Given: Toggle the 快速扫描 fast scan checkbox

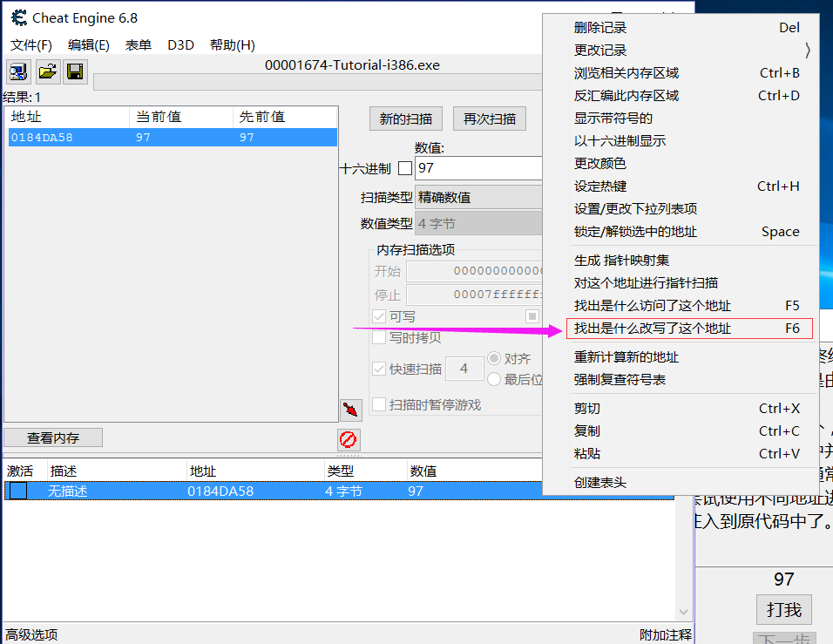Looking at the screenshot, I should point(379,368).
